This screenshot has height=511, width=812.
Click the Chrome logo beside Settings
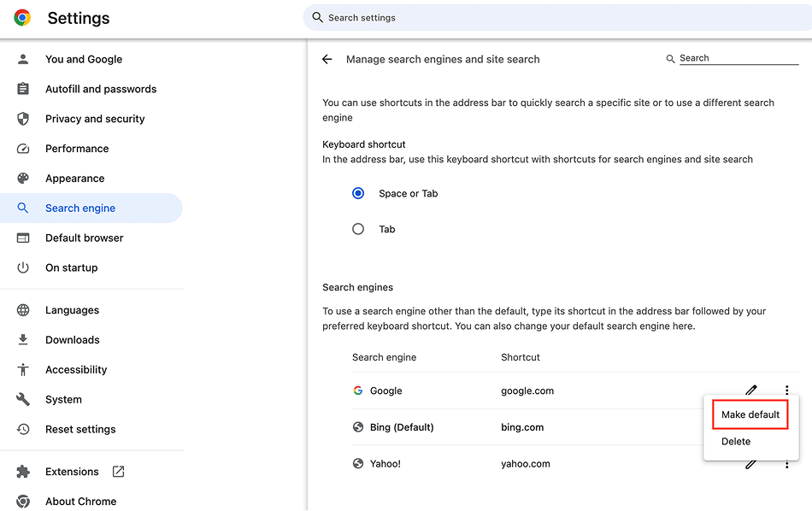[x=22, y=18]
